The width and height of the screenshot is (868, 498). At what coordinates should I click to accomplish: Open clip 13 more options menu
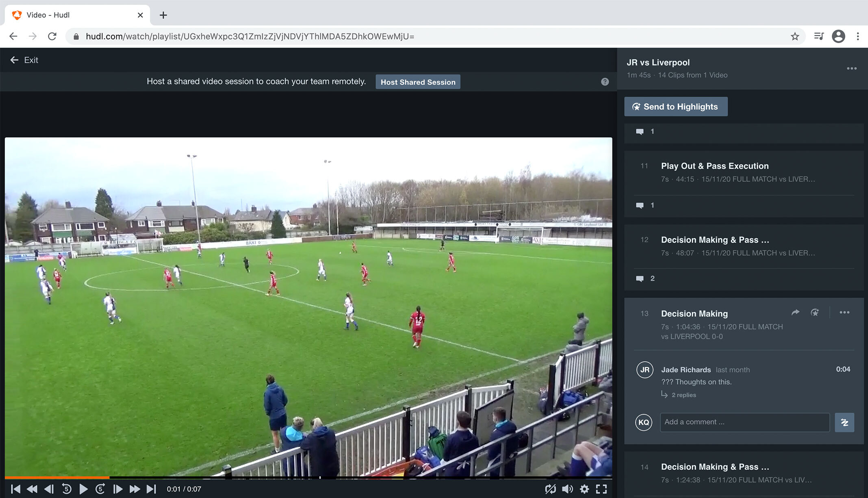click(844, 313)
